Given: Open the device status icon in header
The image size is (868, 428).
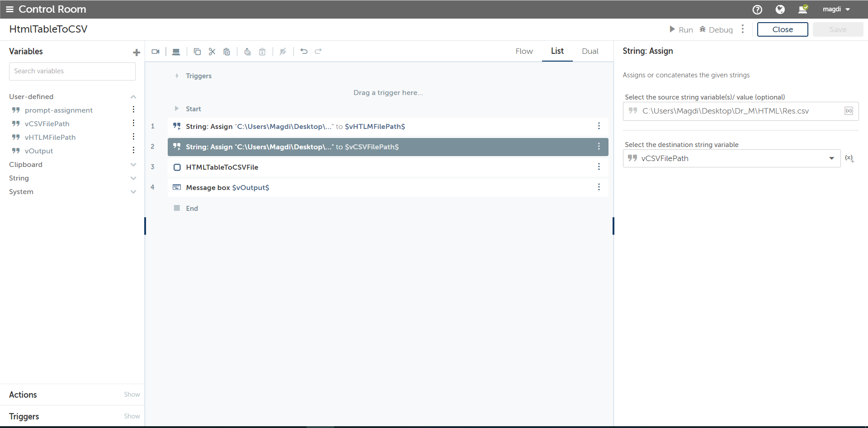Looking at the screenshot, I should tap(803, 9).
